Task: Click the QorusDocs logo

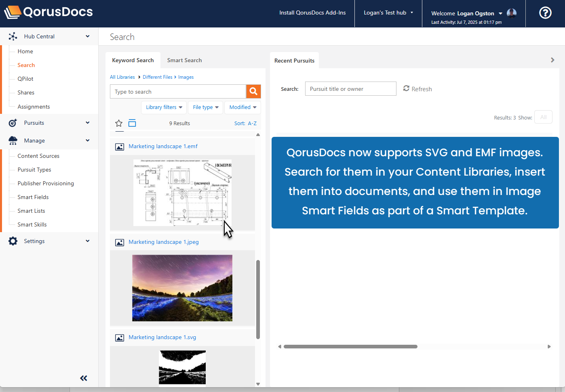Action: (x=48, y=12)
